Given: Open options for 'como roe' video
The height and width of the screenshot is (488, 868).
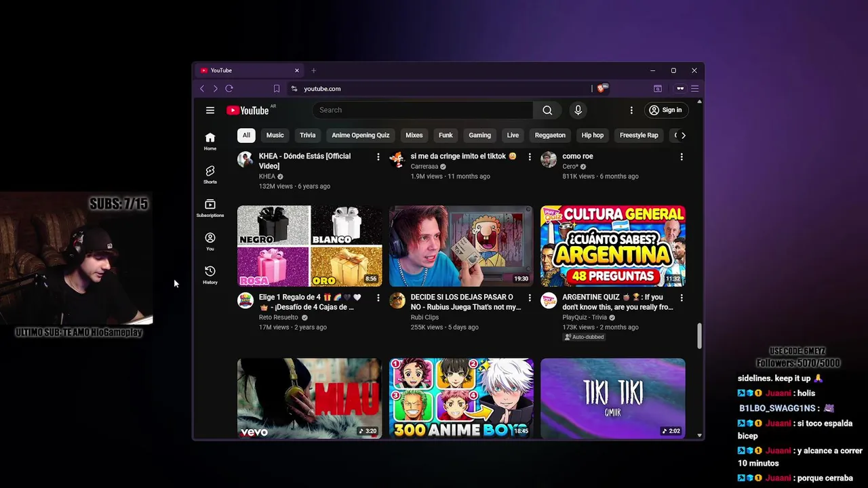Looking at the screenshot, I should click(682, 157).
